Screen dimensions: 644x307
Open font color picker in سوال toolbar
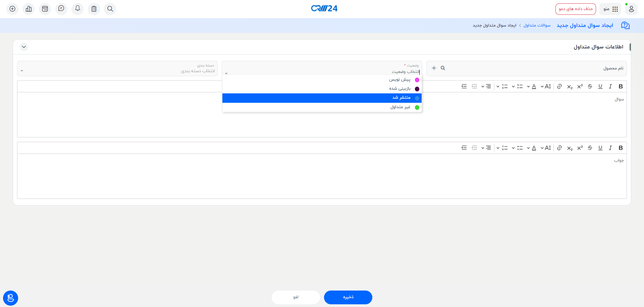pos(534,87)
